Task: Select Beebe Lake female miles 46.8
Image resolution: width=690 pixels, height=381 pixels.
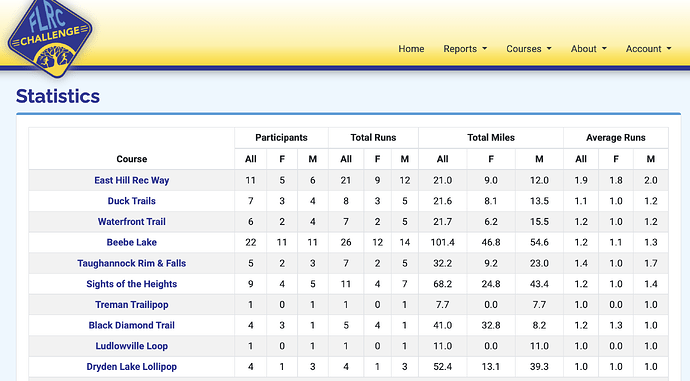Action: coord(491,242)
